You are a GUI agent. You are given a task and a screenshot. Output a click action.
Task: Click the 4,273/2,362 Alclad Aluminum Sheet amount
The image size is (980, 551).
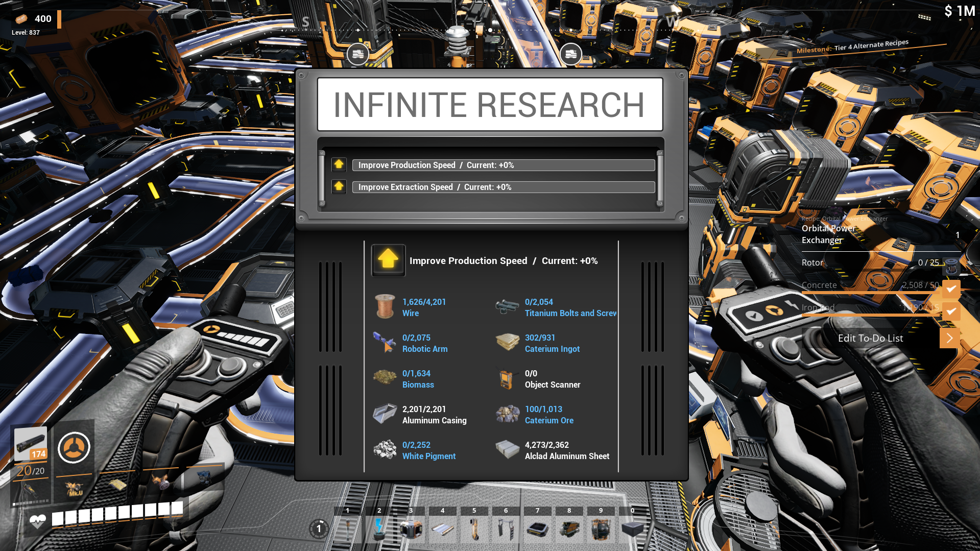546,445
